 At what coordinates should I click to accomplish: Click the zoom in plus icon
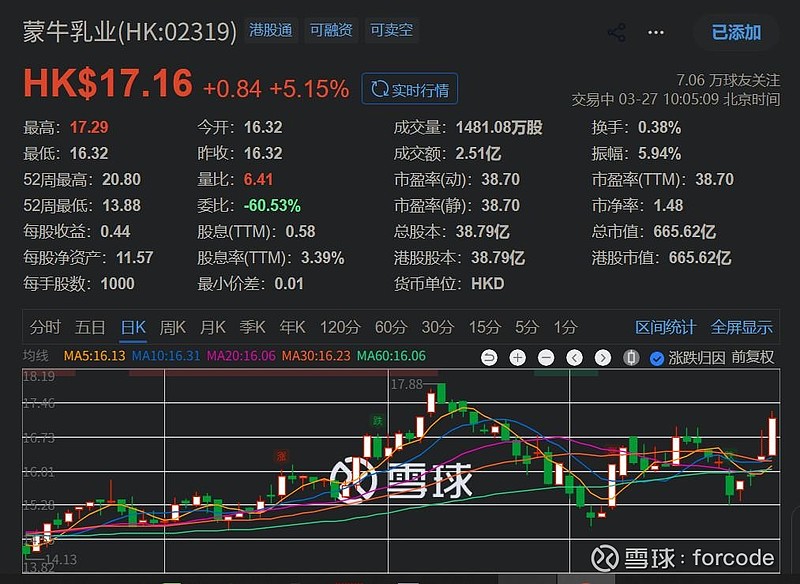517,358
